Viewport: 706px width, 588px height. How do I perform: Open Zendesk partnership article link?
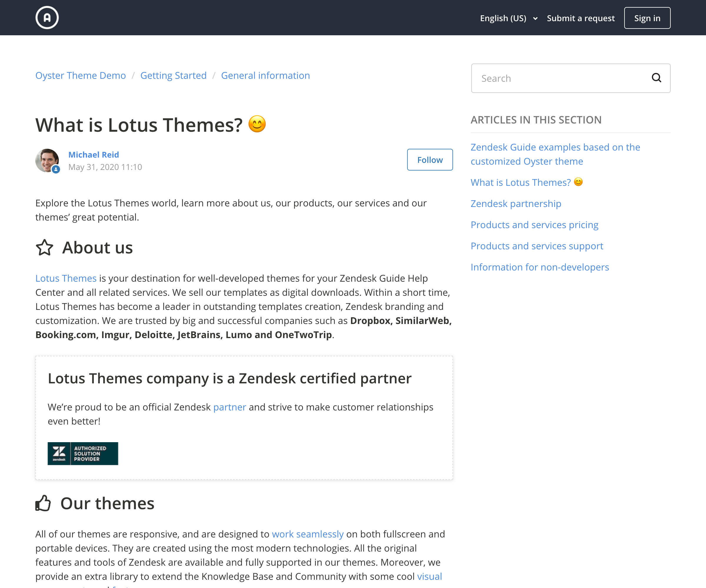(x=516, y=204)
